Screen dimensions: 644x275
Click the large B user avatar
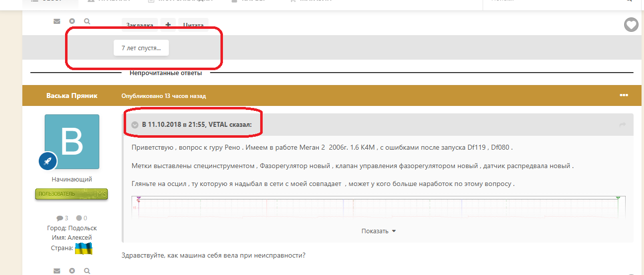[72, 142]
